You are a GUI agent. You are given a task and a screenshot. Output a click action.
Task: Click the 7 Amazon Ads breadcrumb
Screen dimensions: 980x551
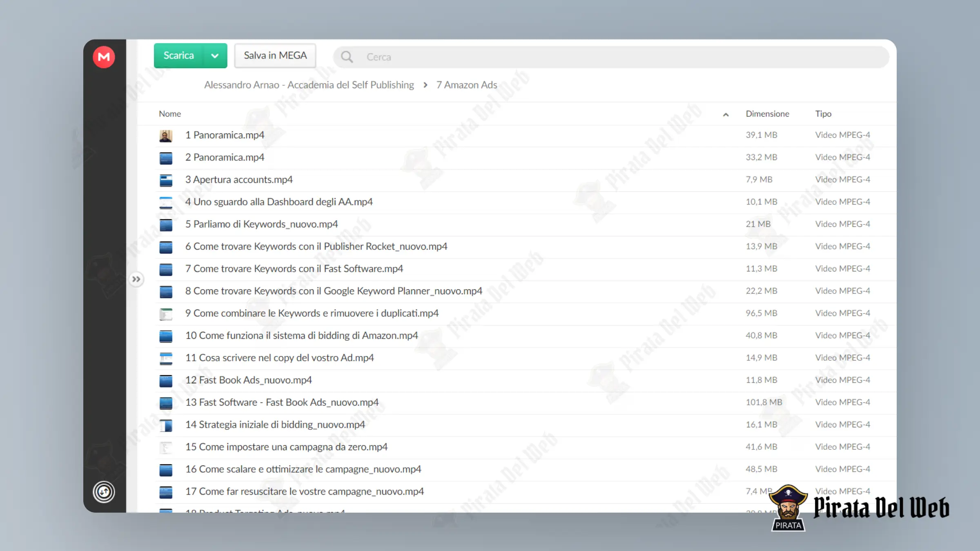(x=467, y=85)
